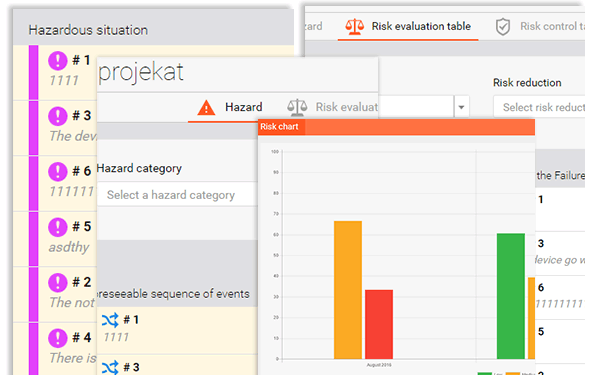Select evaluation table row 6 with '11111111'

click(560, 297)
